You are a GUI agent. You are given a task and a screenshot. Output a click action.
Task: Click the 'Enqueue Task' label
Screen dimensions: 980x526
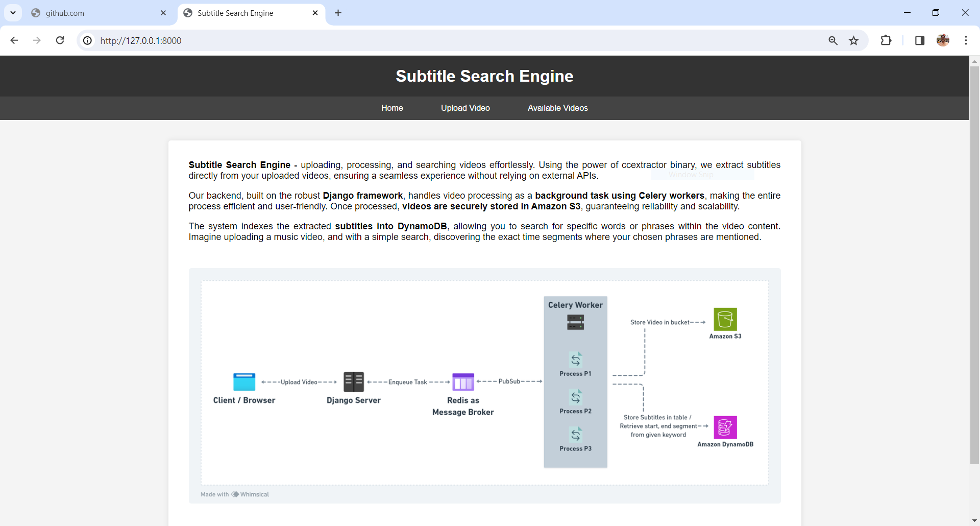pos(407,382)
